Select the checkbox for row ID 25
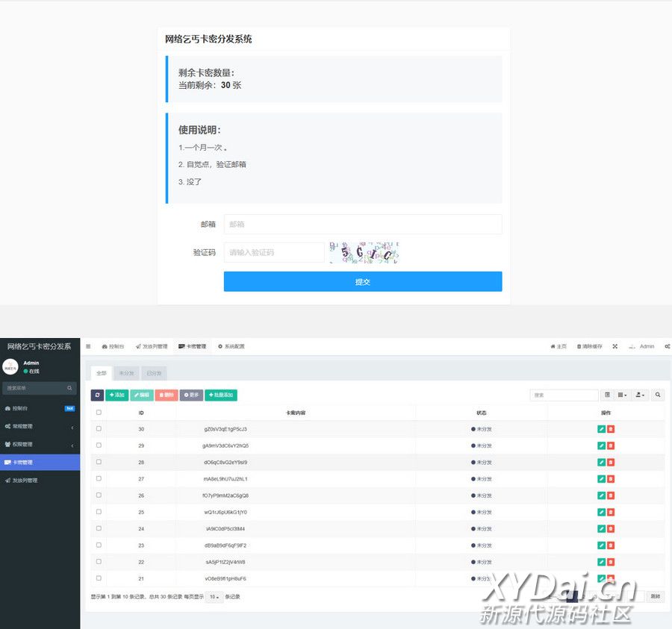 (99, 512)
